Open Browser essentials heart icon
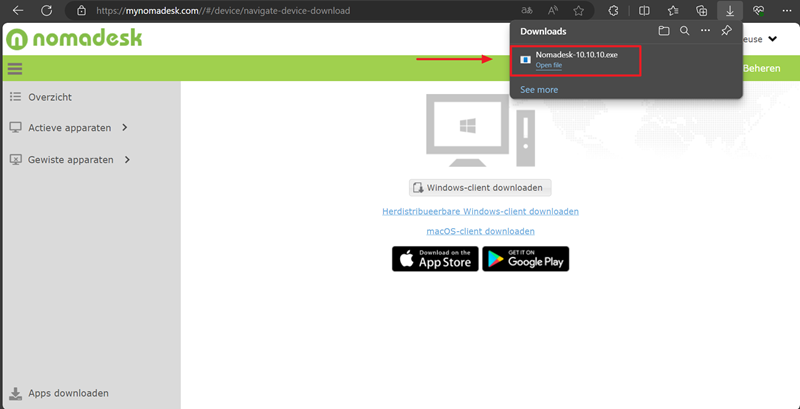 pyautogui.click(x=759, y=10)
